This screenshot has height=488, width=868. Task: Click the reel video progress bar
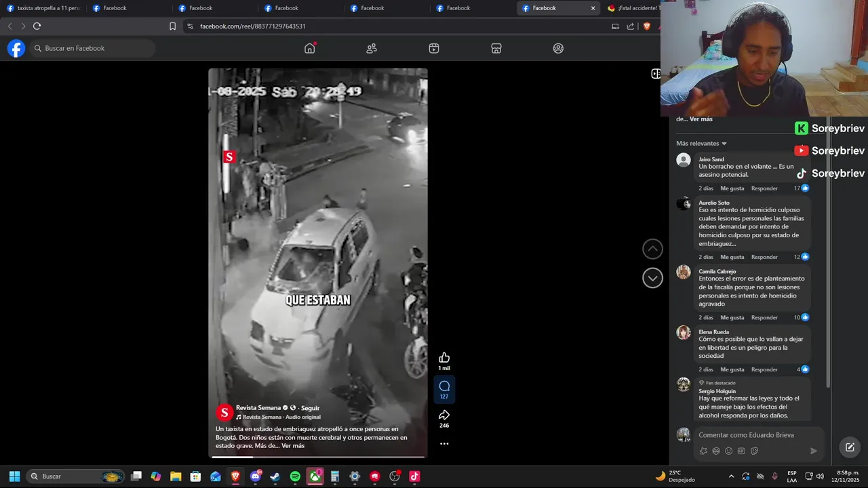pos(318,457)
